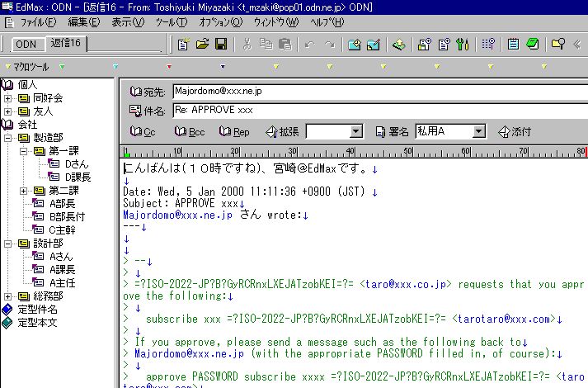The height and width of the screenshot is (388, 588).
Task: Expand the 総務部 folder
Action: 7,296
